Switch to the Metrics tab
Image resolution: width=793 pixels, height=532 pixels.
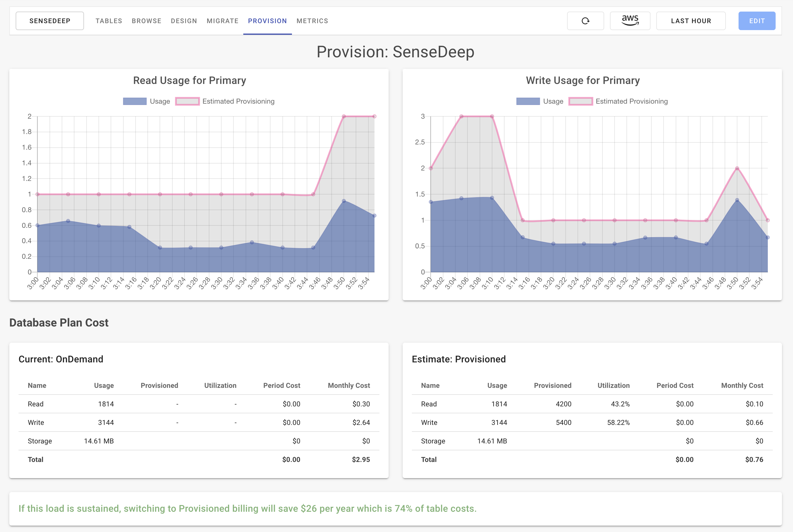click(x=312, y=21)
